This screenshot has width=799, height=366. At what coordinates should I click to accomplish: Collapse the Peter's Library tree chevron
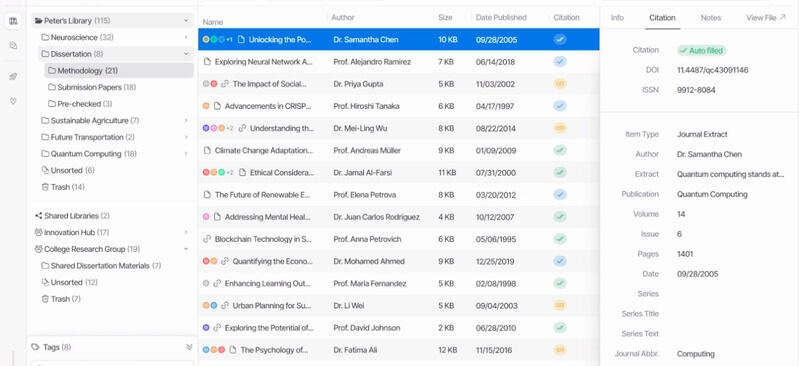coord(186,21)
